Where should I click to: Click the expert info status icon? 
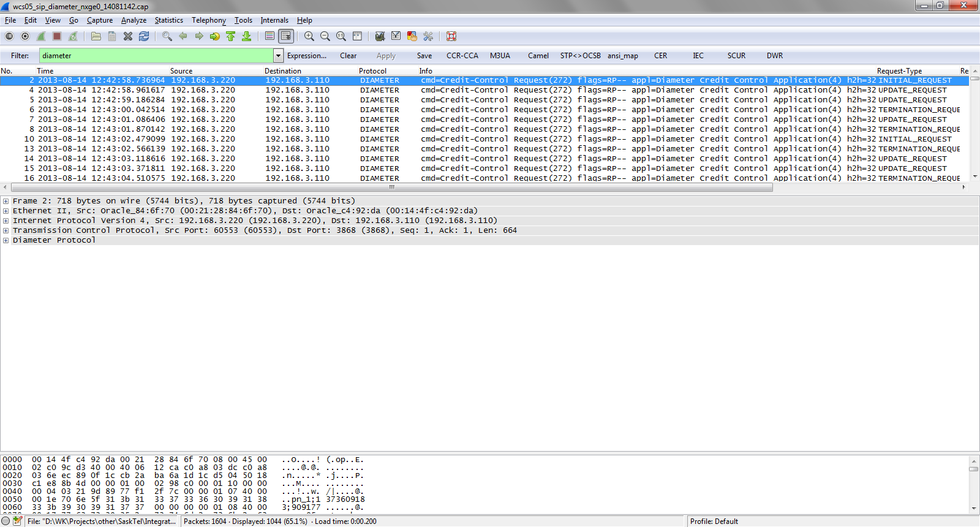[x=6, y=521]
